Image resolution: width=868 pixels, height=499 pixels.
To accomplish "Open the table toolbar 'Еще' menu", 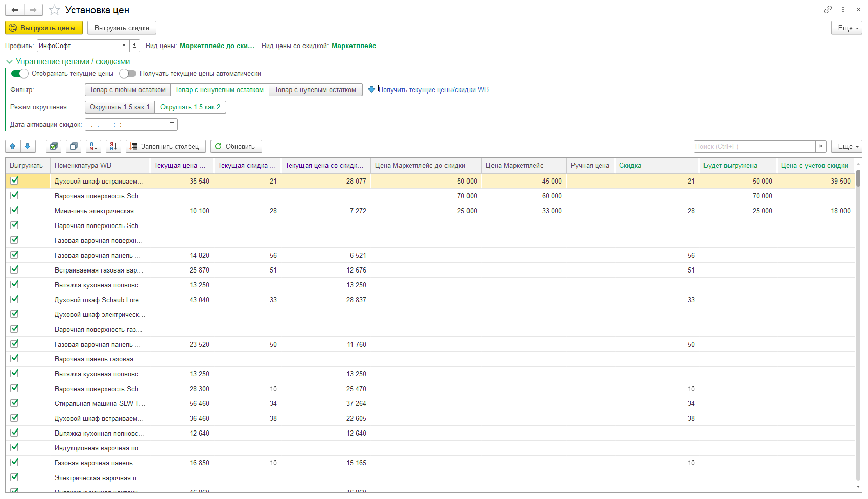I will click(847, 146).
